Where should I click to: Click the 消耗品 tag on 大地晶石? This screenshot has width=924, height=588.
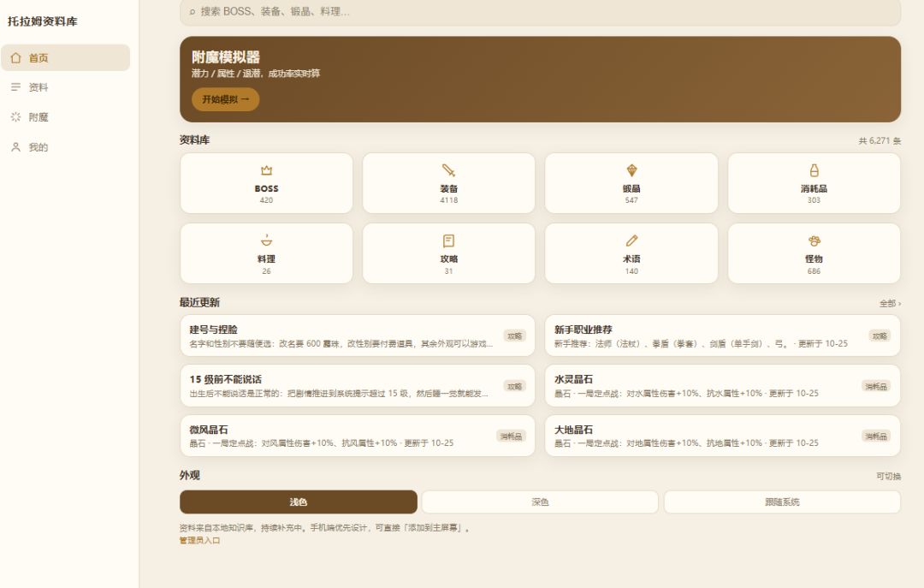(x=876, y=437)
